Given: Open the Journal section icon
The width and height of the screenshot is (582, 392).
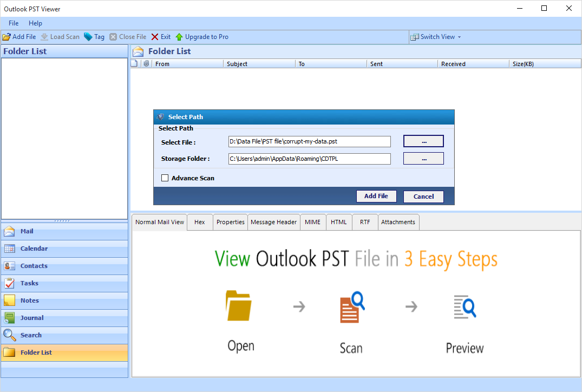Looking at the screenshot, I should coord(9,318).
